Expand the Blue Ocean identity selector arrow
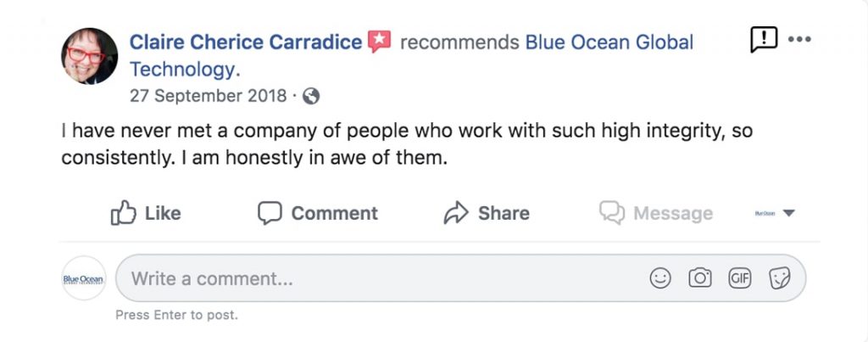868x342 pixels. [788, 213]
